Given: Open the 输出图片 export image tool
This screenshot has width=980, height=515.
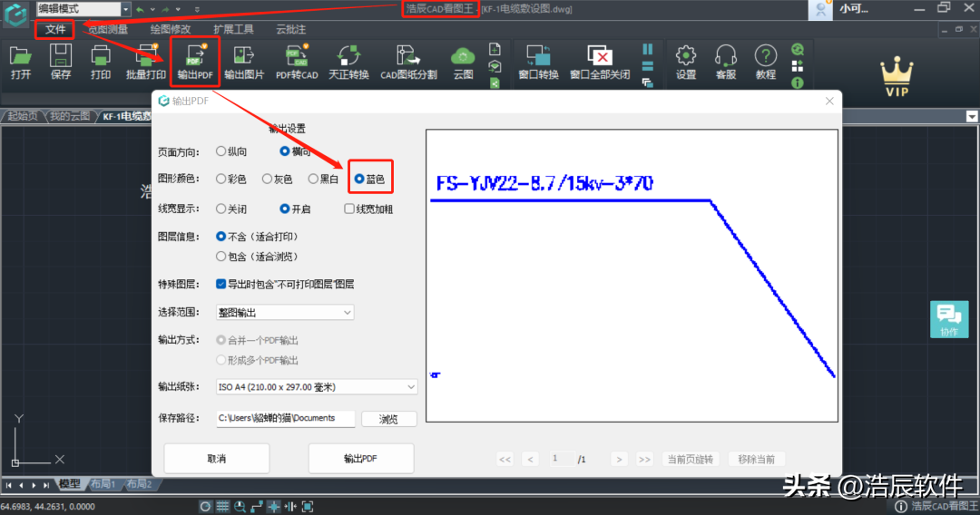Looking at the screenshot, I should 244,62.
